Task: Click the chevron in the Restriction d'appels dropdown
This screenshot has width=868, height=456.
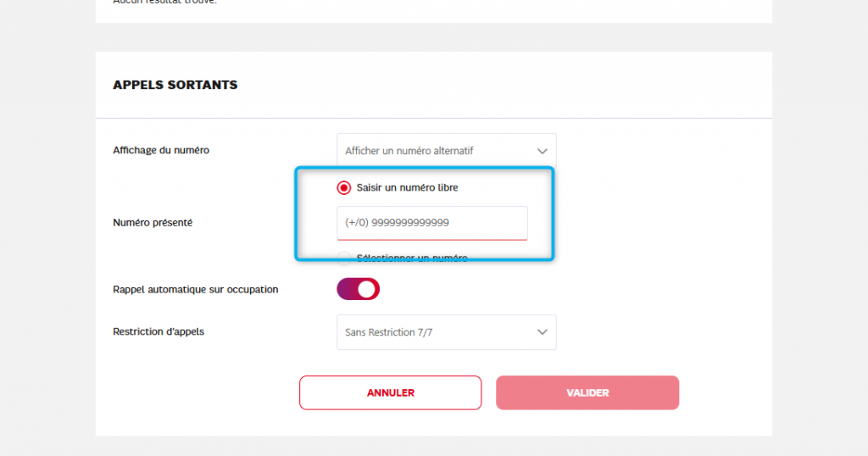Action: [x=542, y=332]
